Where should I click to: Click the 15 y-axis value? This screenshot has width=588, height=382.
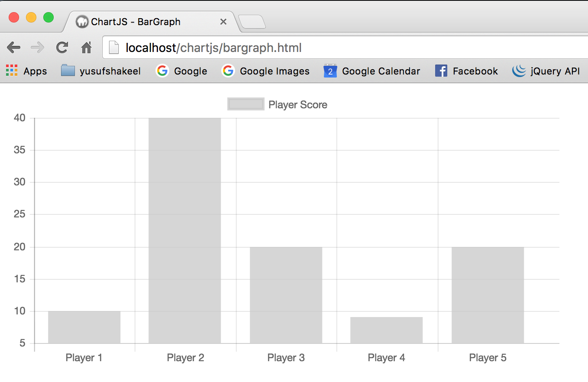20,279
